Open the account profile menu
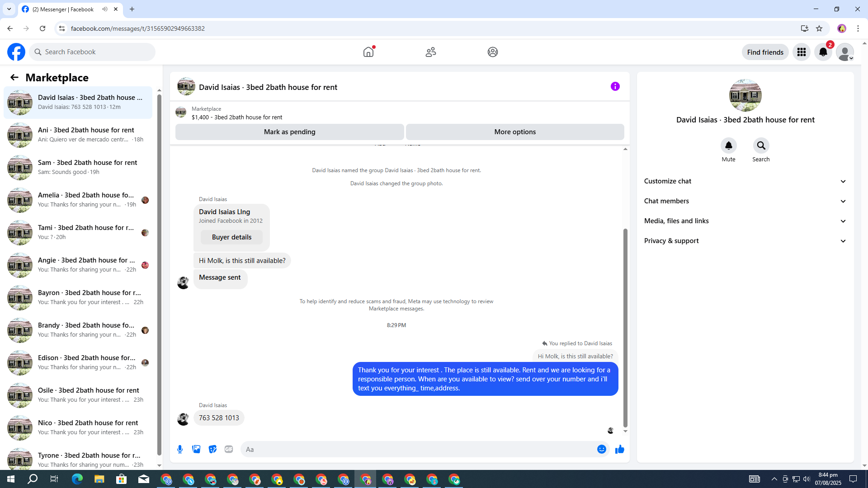Screen dimensions: 868x488 pyautogui.click(x=845, y=52)
